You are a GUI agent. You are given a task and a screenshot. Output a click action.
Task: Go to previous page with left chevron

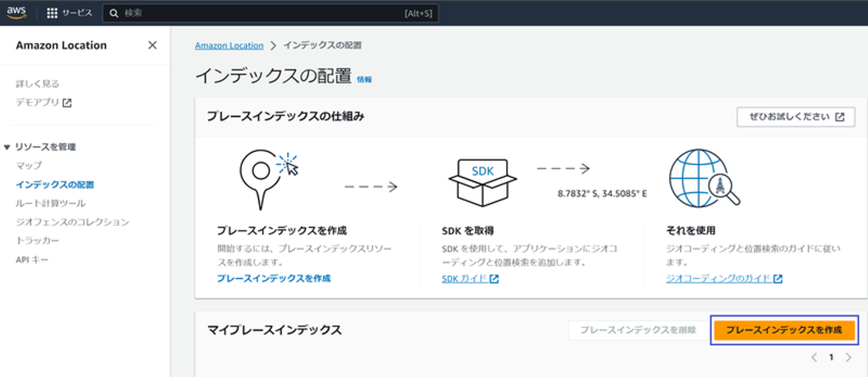tap(814, 357)
